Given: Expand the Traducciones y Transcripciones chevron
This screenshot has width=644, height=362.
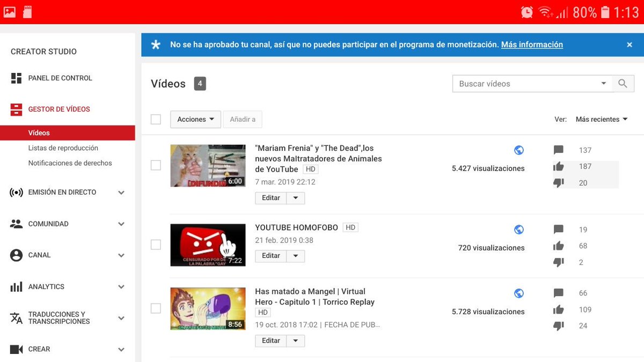Looking at the screenshot, I should [x=121, y=318].
